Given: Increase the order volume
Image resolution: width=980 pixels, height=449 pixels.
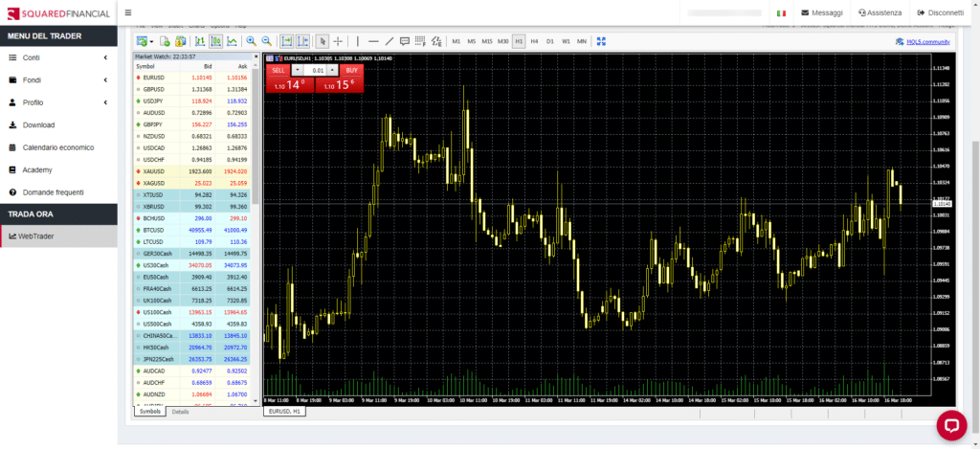Looking at the screenshot, I should [332, 70].
